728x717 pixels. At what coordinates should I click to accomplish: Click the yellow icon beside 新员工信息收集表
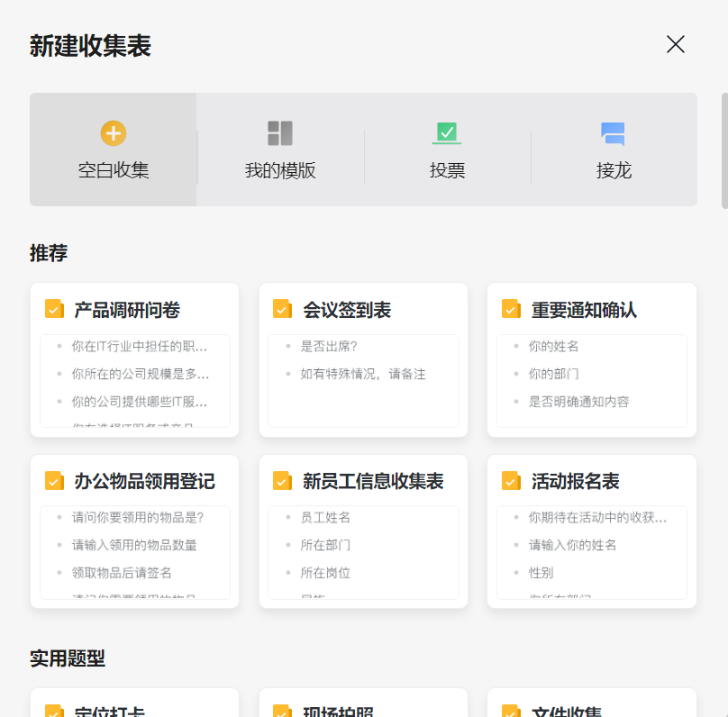[x=282, y=481]
